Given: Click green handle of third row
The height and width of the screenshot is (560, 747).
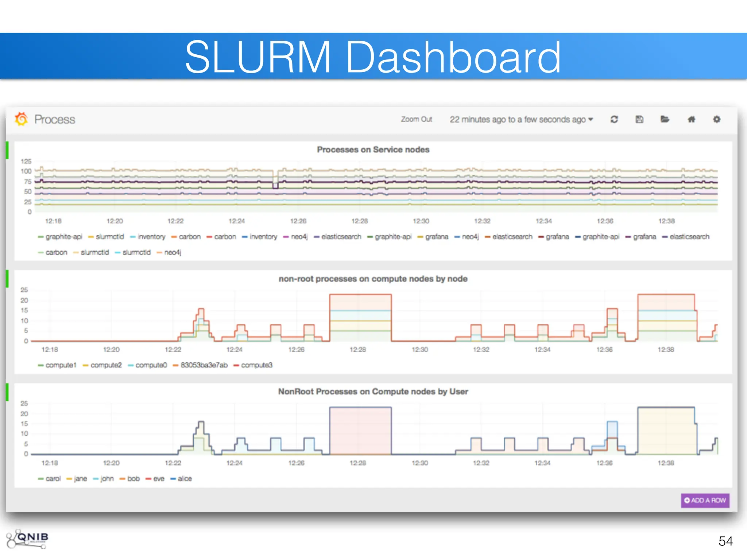Looking at the screenshot, I should click(7, 392).
